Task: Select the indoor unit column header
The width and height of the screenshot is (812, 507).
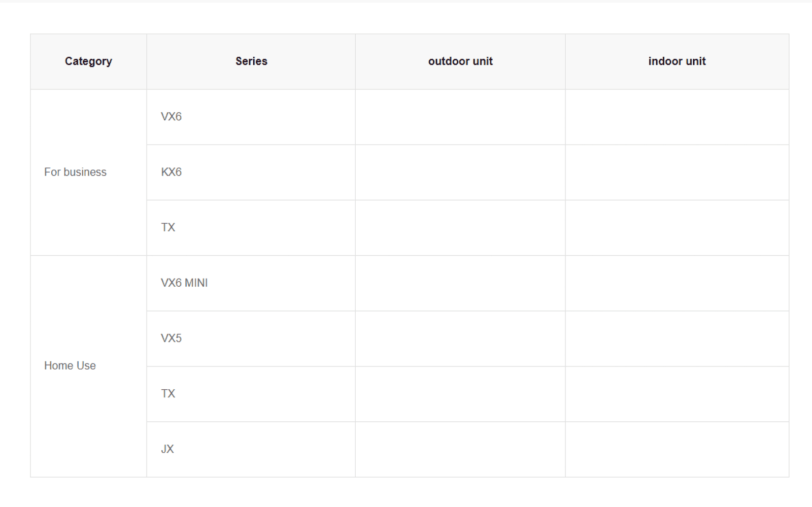Action: pos(677,61)
